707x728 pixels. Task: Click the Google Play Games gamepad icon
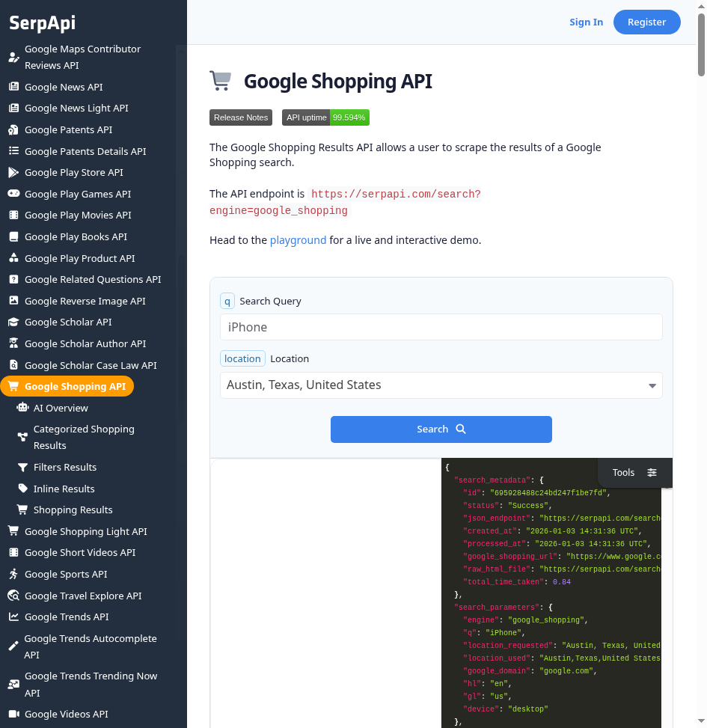pyautogui.click(x=14, y=193)
